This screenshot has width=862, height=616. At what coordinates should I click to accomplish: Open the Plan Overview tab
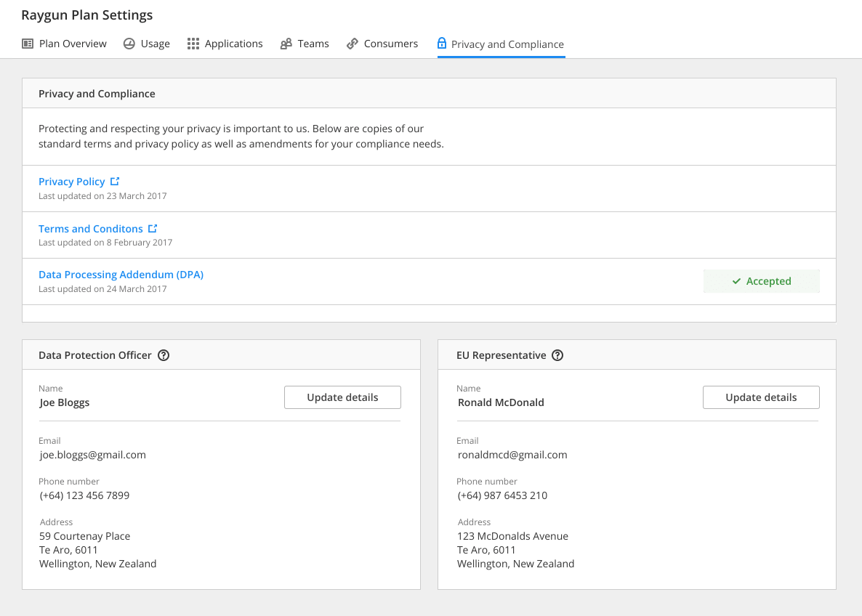64,44
